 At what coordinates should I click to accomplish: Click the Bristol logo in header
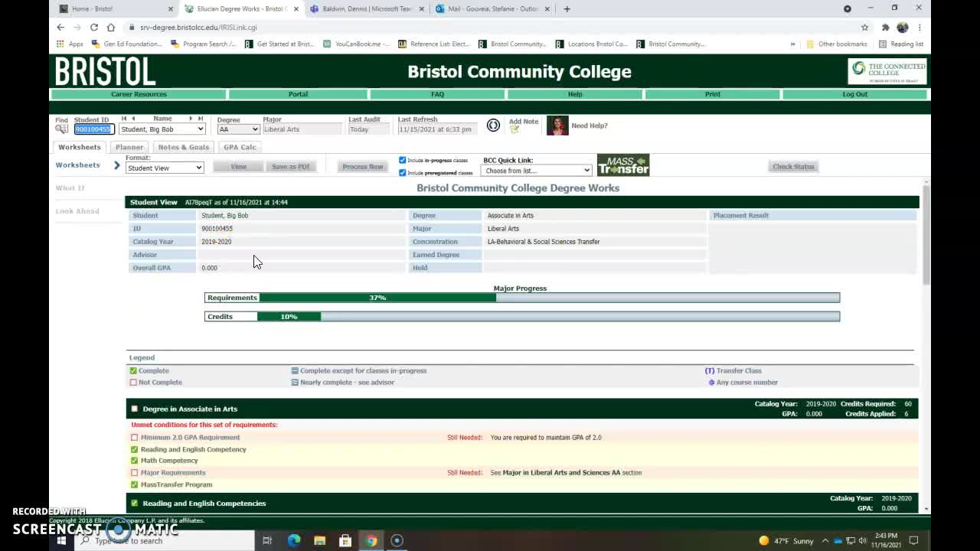tap(106, 72)
